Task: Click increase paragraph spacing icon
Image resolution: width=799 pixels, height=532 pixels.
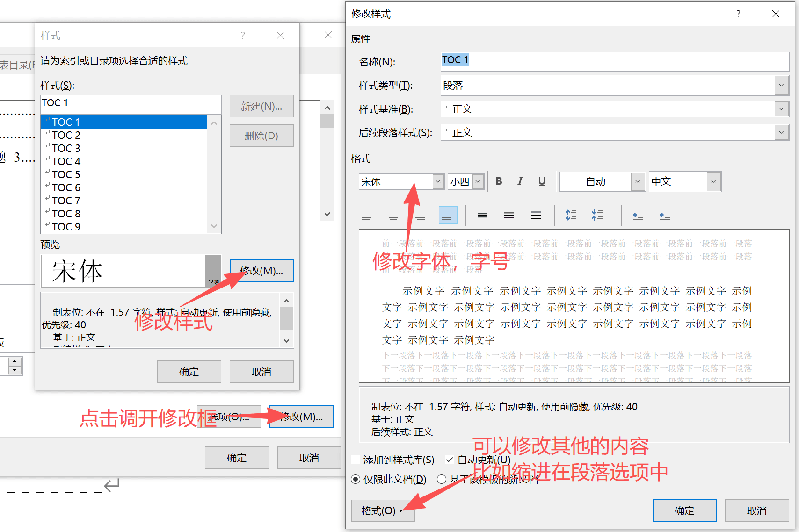Action: point(571,215)
